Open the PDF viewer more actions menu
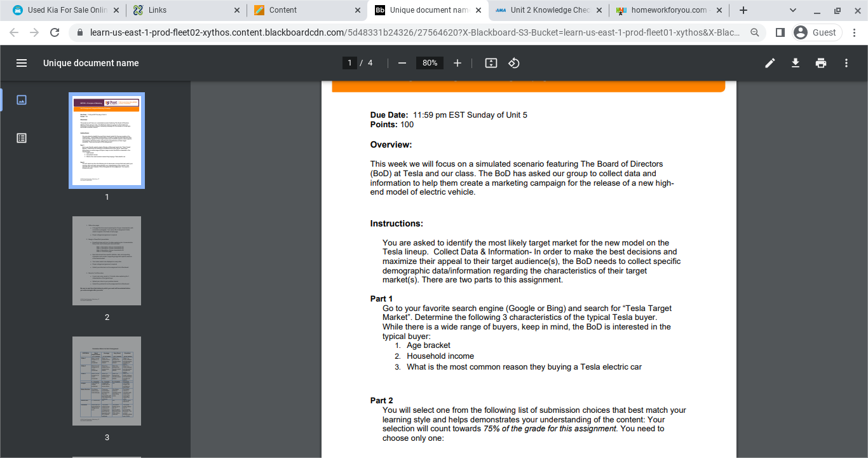 [846, 63]
